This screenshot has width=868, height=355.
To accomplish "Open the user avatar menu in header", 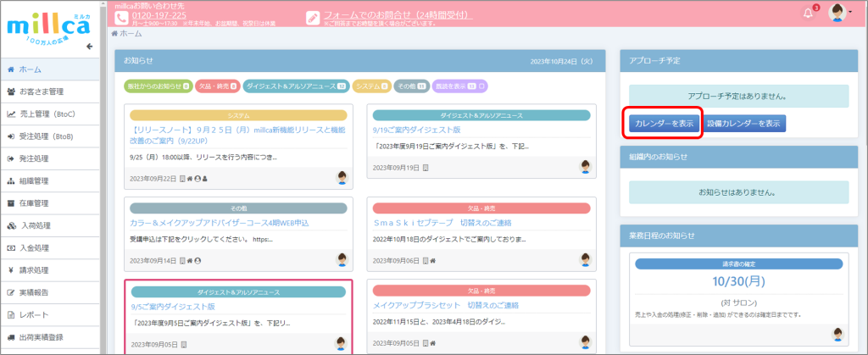I will 837,13.
